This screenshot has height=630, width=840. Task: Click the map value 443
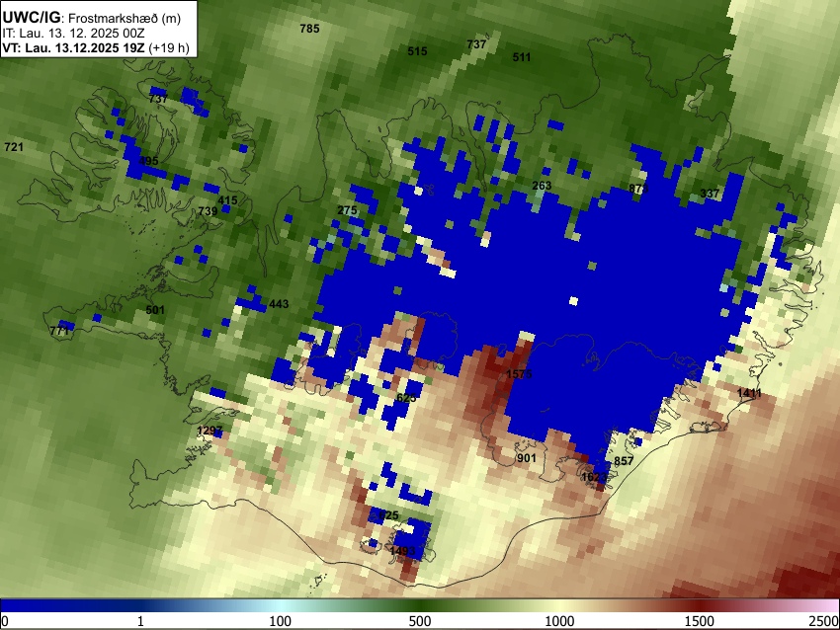pos(279,304)
